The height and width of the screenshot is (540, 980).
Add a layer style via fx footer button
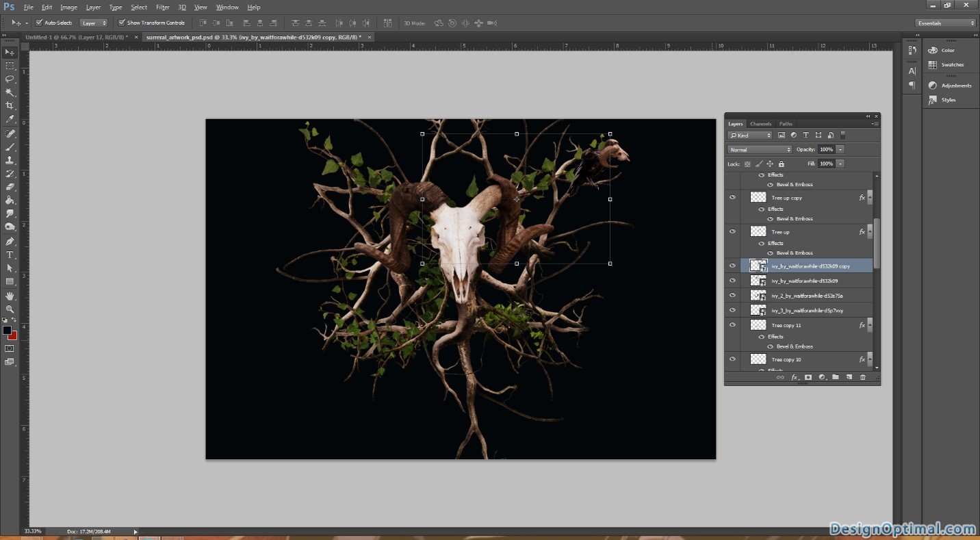point(795,377)
